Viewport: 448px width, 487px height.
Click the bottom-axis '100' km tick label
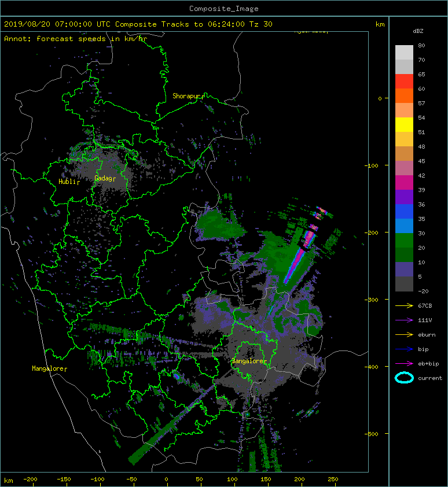(232, 479)
